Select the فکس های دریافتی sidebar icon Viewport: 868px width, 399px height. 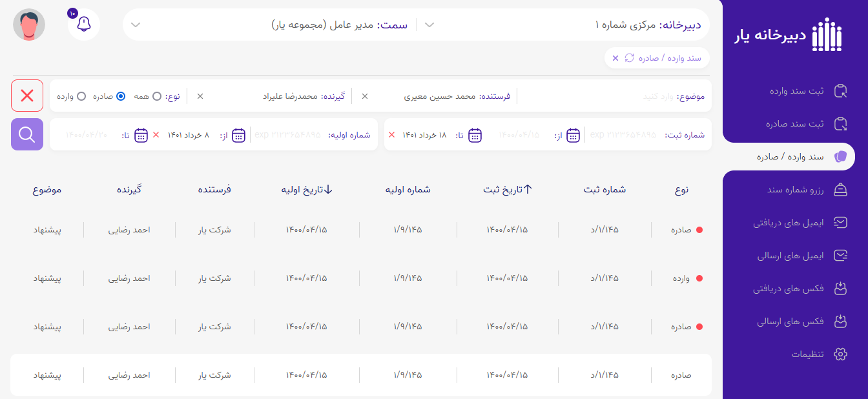click(x=842, y=288)
